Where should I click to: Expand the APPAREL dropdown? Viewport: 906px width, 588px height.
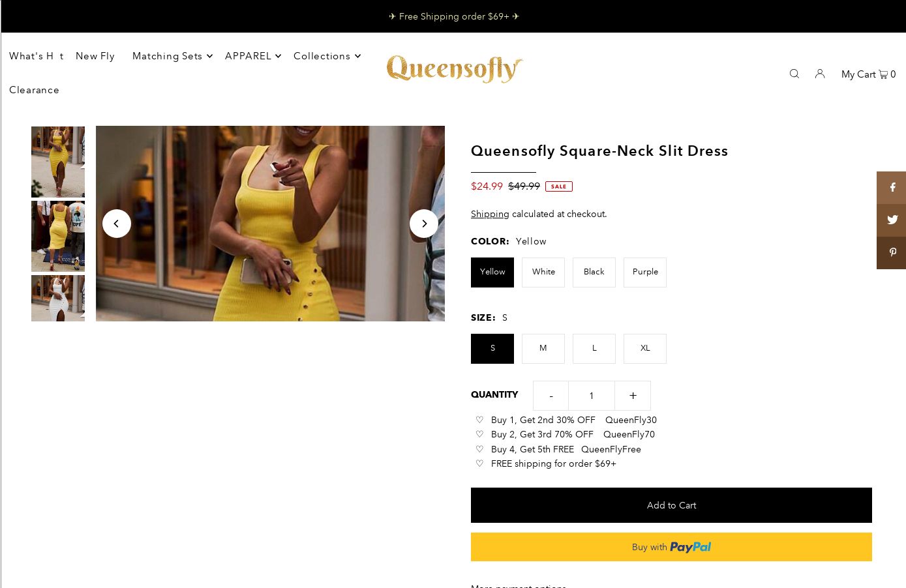tap(253, 56)
